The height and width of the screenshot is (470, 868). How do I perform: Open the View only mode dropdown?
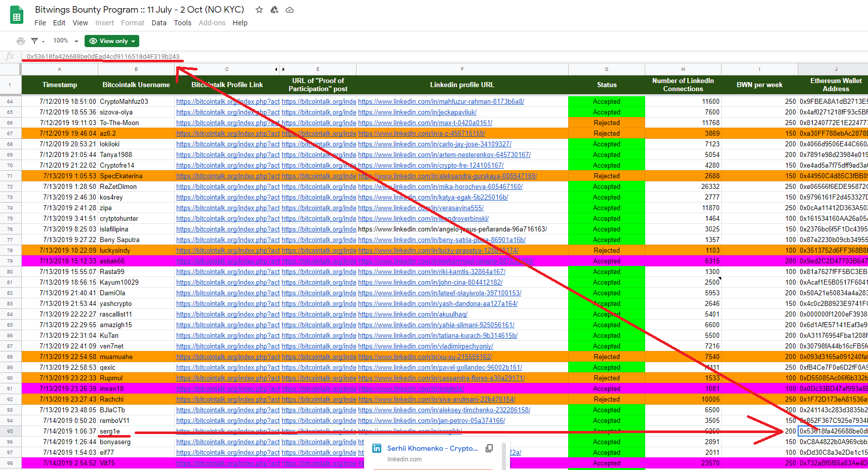click(112, 41)
